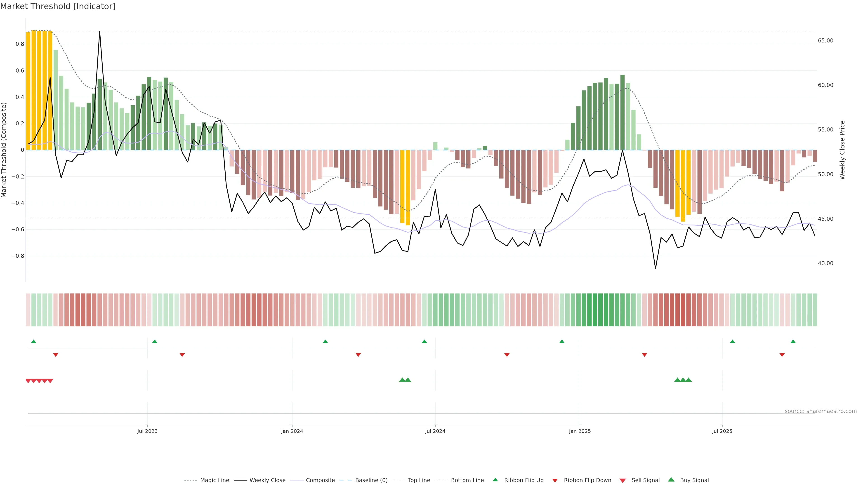Click the Jul 2024 x-axis label
868x488 pixels.
click(435, 431)
